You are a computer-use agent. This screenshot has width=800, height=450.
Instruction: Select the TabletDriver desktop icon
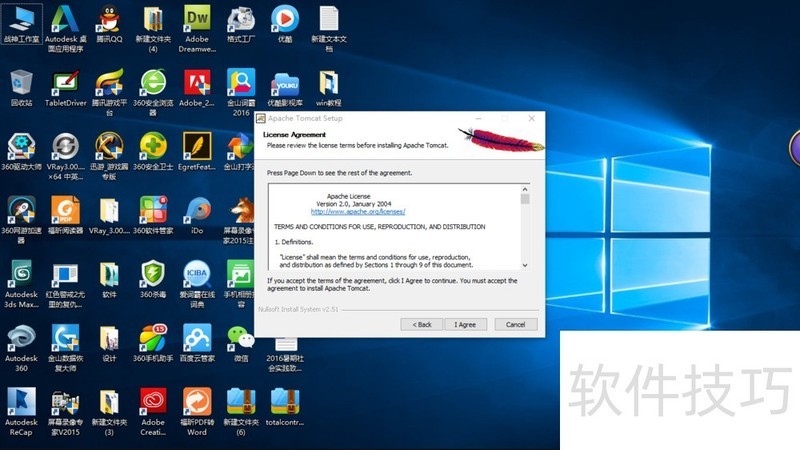[x=65, y=88]
